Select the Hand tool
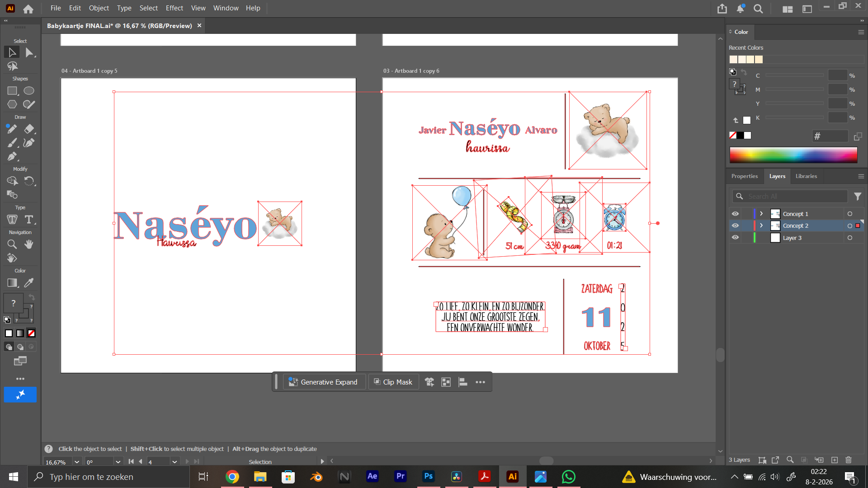The image size is (868, 488). pyautogui.click(x=29, y=244)
